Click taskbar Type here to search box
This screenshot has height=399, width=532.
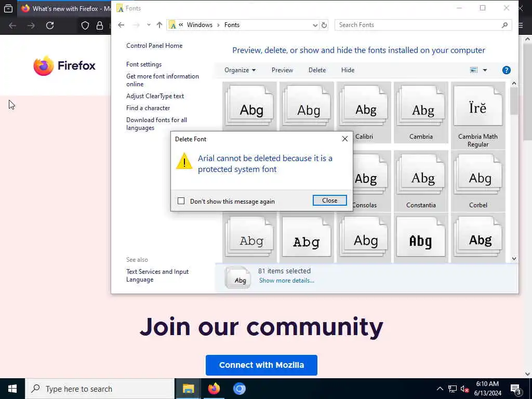(100, 389)
